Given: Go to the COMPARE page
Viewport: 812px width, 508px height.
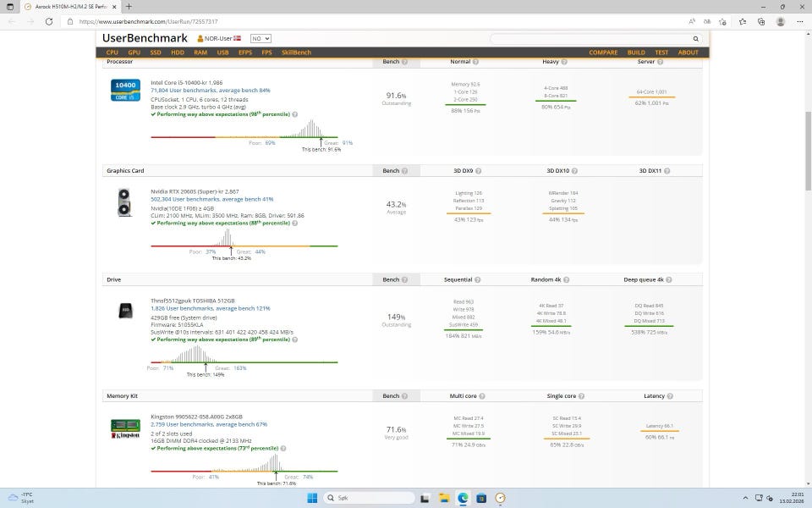Looking at the screenshot, I should pyautogui.click(x=603, y=52).
